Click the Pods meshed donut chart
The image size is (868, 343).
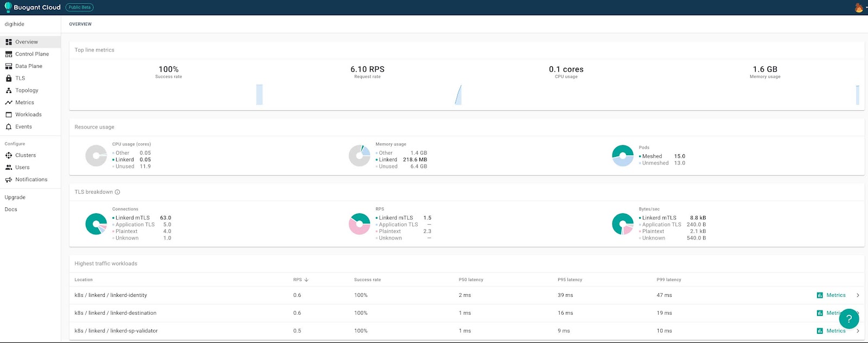pos(623,156)
